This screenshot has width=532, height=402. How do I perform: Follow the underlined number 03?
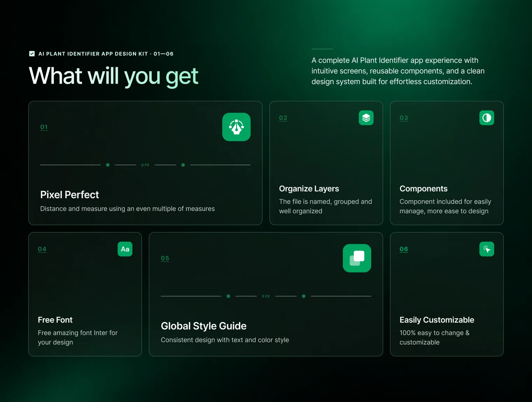[404, 118]
